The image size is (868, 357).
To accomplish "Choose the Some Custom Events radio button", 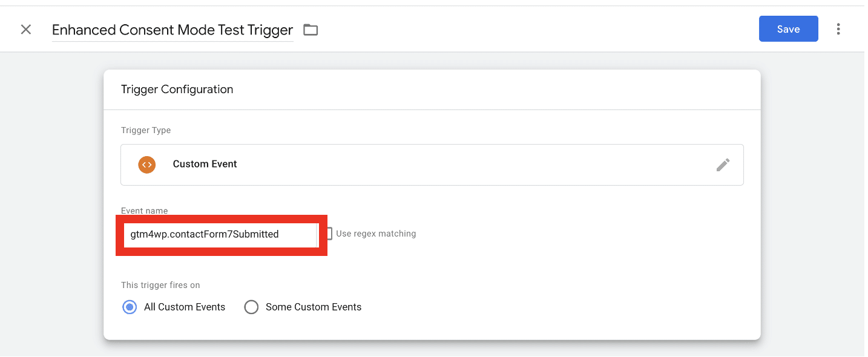I will coord(251,307).
